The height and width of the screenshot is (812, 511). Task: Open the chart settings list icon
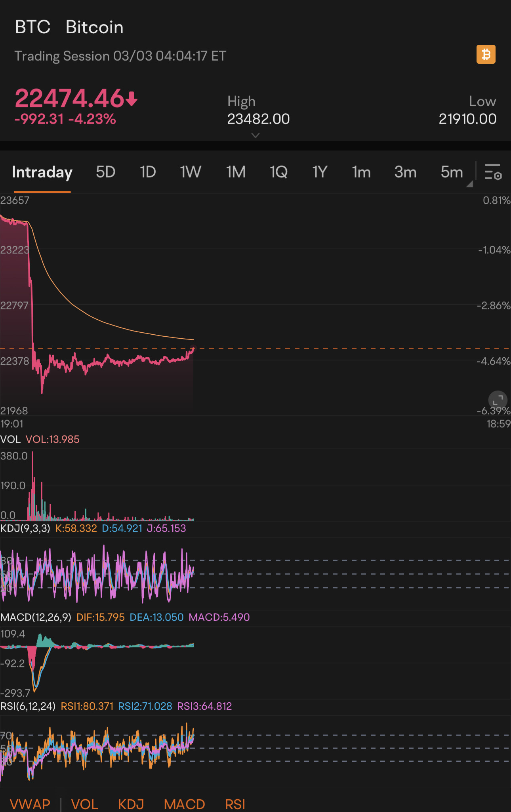coord(493,172)
